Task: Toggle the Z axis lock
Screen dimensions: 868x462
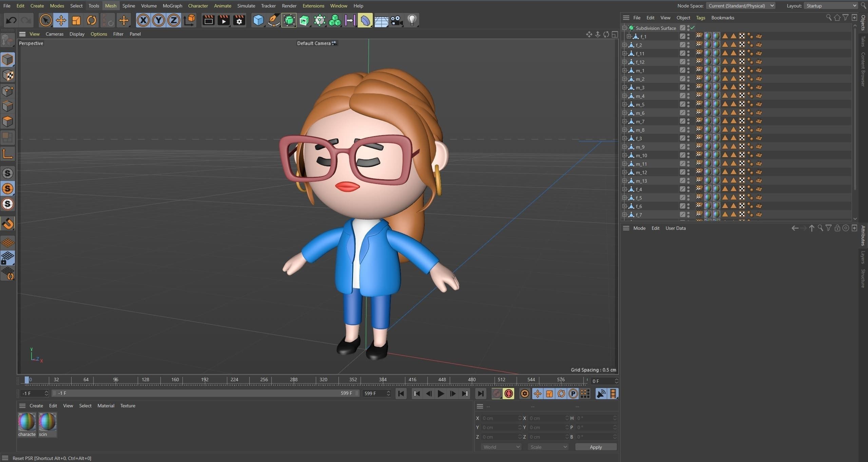Action: pos(174,20)
